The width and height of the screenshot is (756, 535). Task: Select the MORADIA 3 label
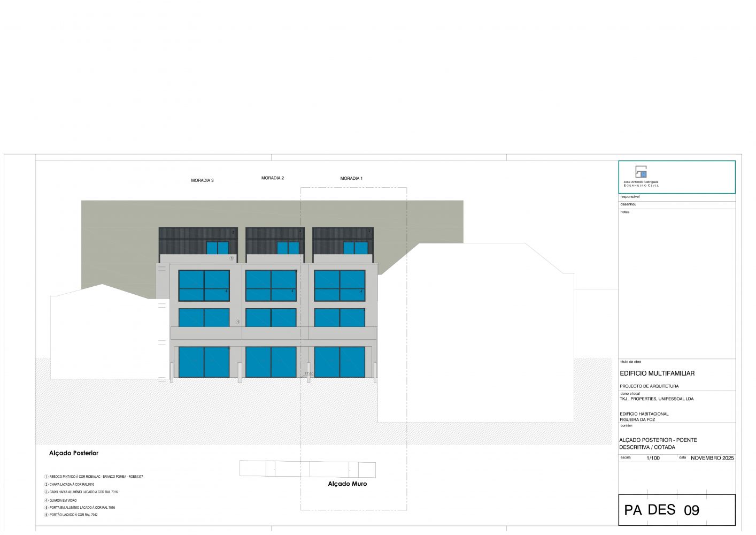click(202, 181)
